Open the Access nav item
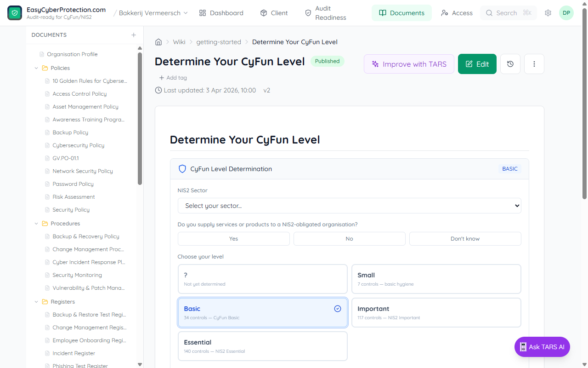 click(457, 13)
